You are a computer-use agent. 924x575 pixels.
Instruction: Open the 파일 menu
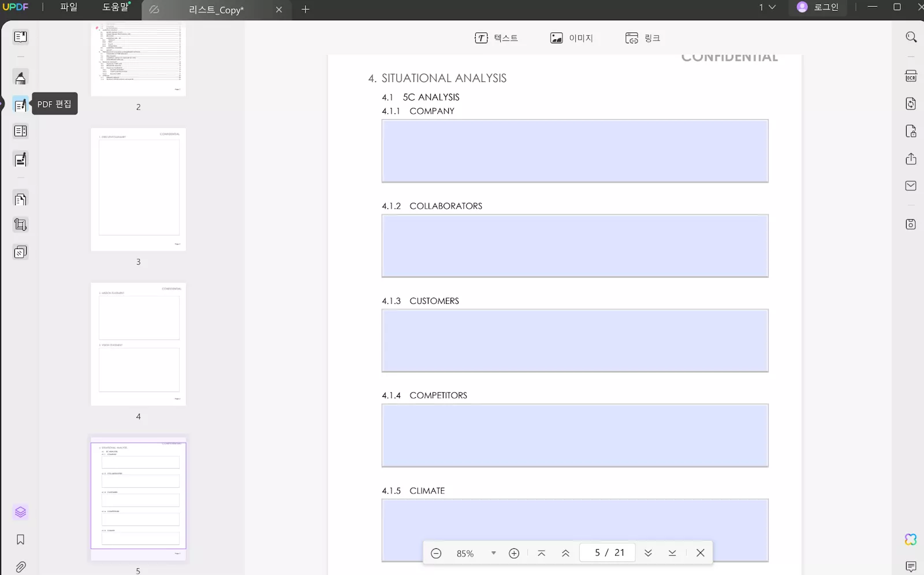tap(69, 8)
